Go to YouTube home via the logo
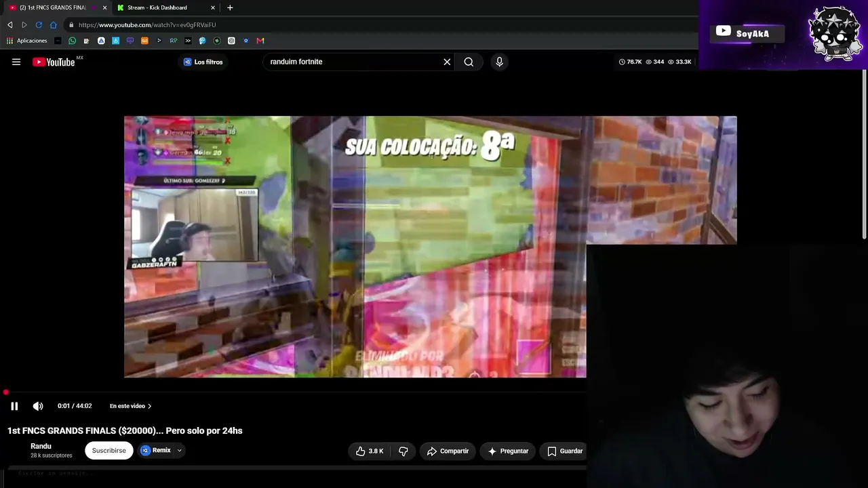 (x=54, y=62)
